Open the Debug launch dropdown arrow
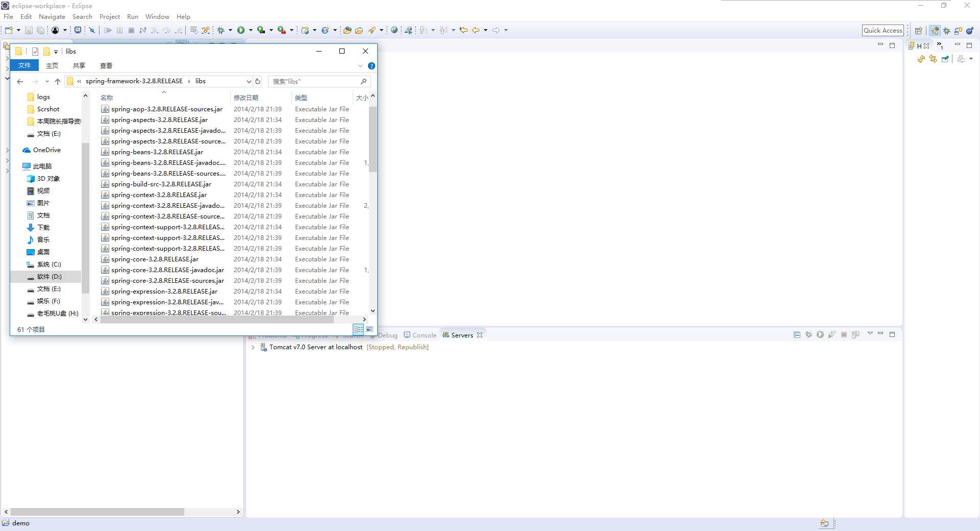This screenshot has height=531, width=980. coord(230,30)
